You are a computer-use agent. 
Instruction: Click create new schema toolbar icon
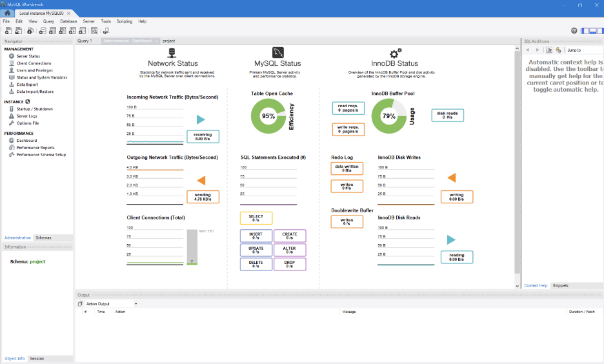(43, 31)
